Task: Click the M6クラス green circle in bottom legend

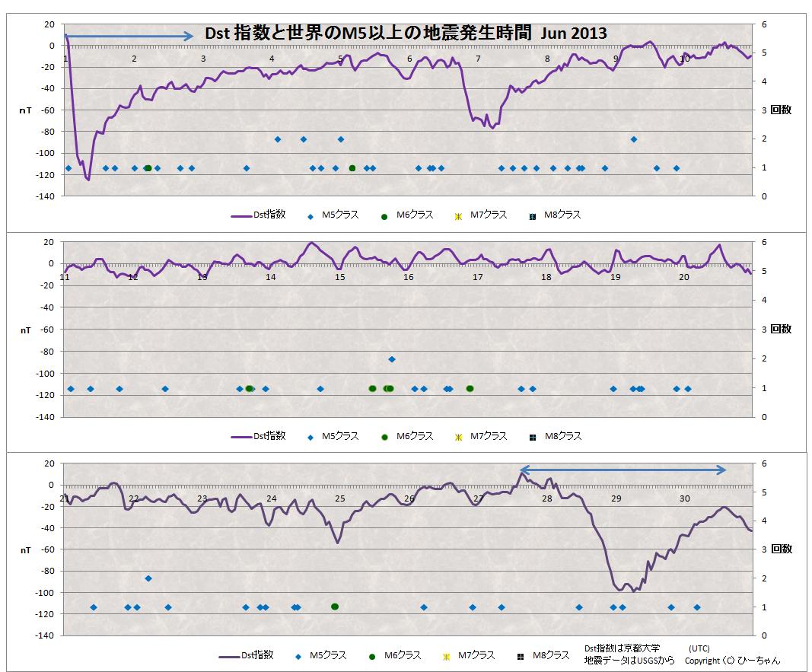Action: 372,656
